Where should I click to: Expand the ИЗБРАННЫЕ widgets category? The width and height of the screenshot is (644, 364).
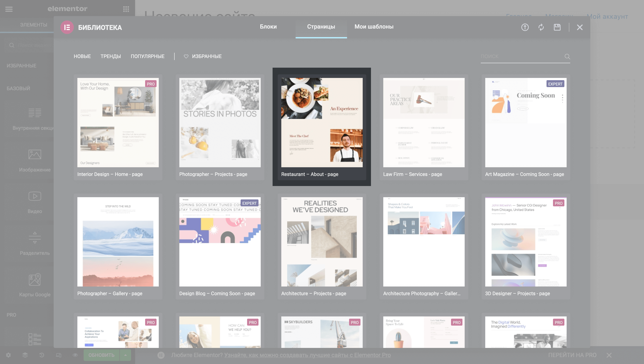[x=21, y=65]
